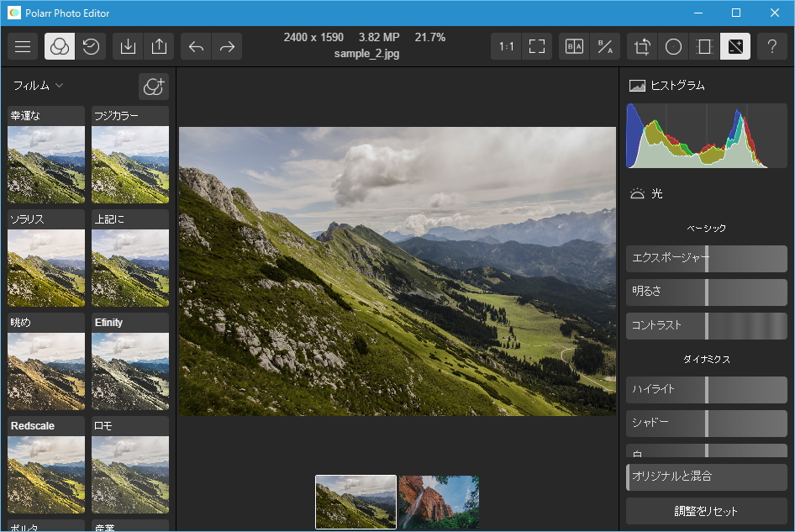The width and height of the screenshot is (795, 532).
Task: Set zoom to 1:1 view
Action: (x=507, y=47)
